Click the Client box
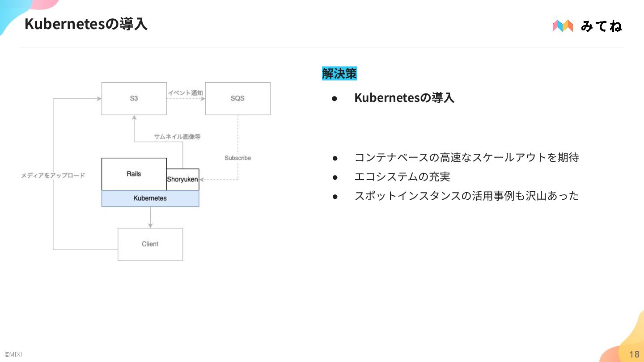644x362 pixels. (150, 244)
